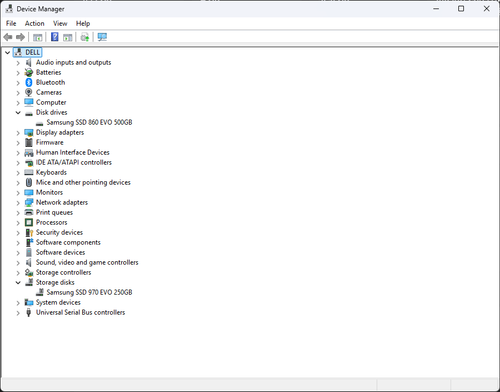The width and height of the screenshot is (500, 392).
Task: Select the Monitors label
Action: [49, 192]
